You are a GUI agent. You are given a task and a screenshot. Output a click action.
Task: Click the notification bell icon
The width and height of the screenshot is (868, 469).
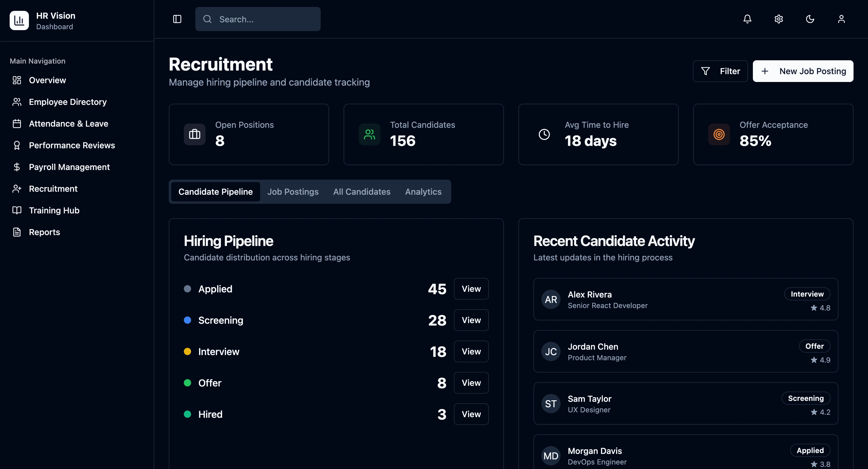click(747, 19)
